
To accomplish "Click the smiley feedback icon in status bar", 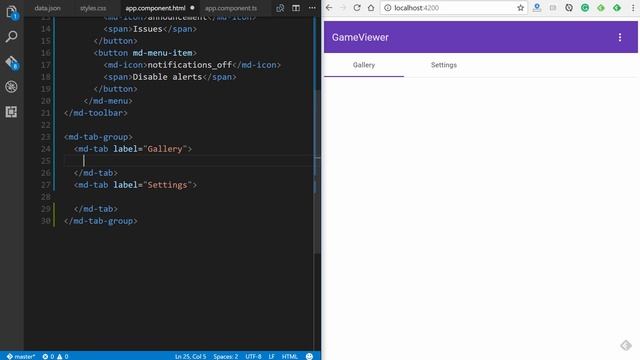I will coord(309,356).
